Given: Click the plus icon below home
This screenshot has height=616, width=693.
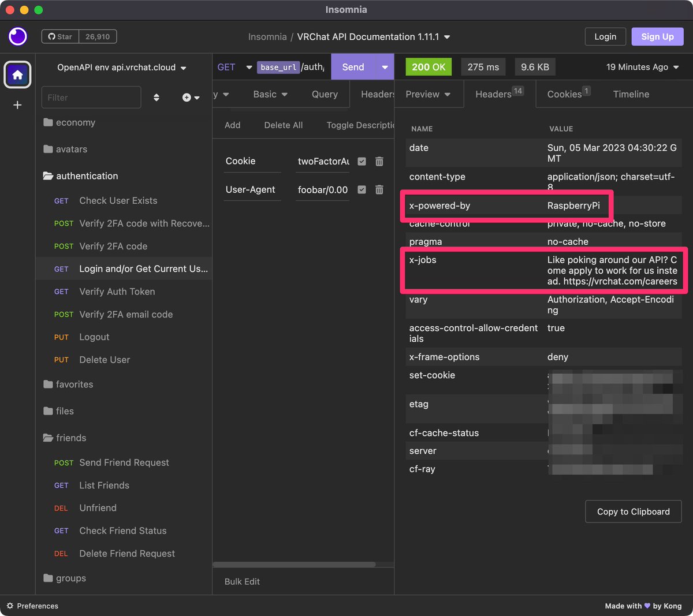Looking at the screenshot, I should [17, 105].
